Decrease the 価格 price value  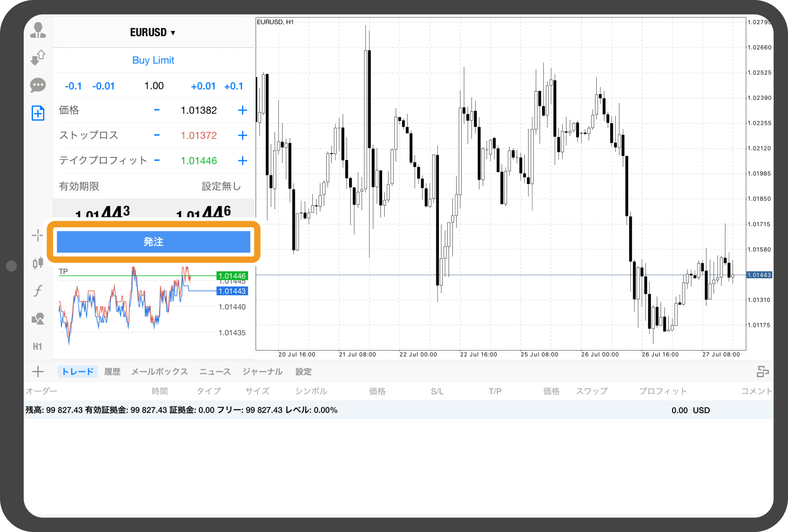(x=157, y=110)
